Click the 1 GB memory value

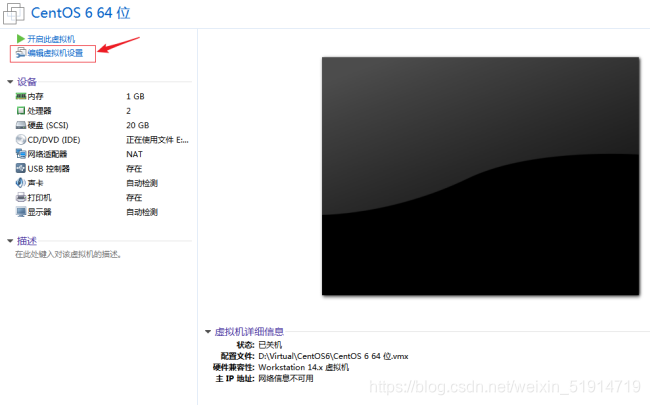pos(135,96)
